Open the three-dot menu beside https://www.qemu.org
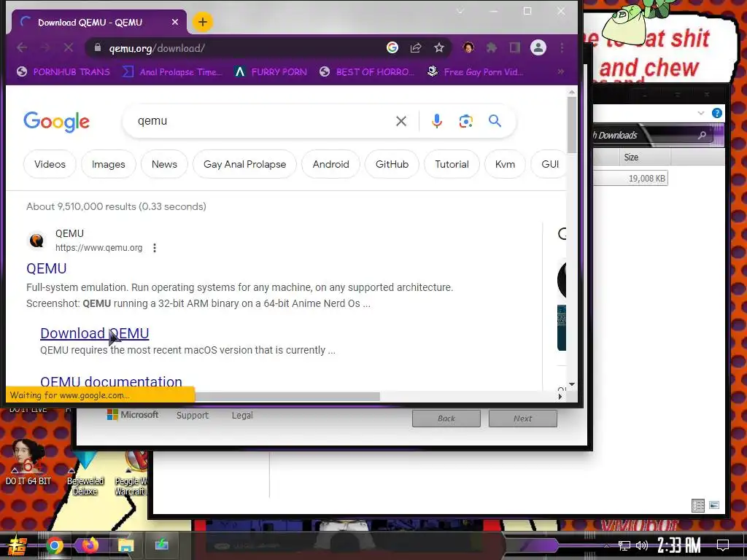The image size is (747, 560). [155, 248]
